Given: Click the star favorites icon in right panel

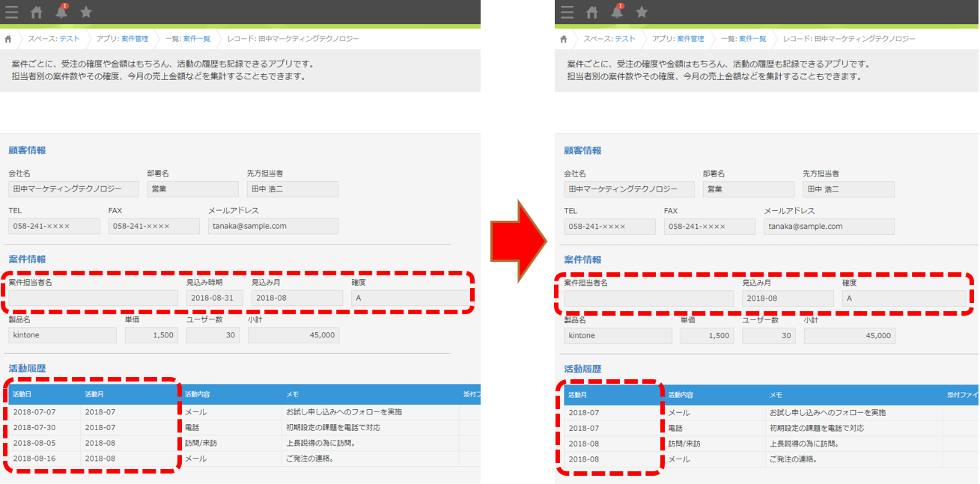Looking at the screenshot, I should coord(642,12).
